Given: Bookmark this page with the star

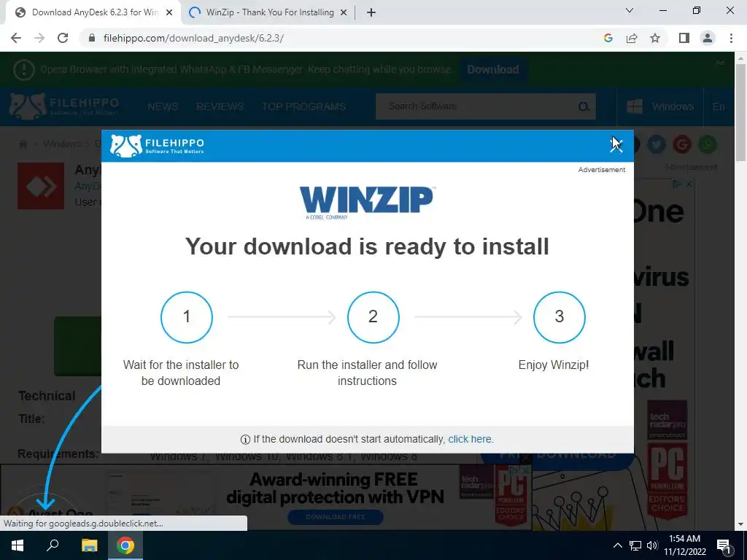Looking at the screenshot, I should [x=655, y=38].
